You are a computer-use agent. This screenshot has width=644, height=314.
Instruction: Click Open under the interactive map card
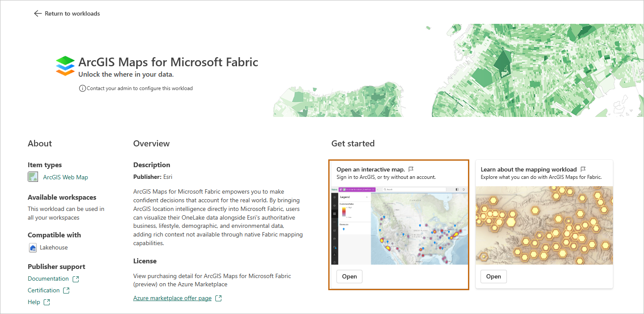[349, 277]
